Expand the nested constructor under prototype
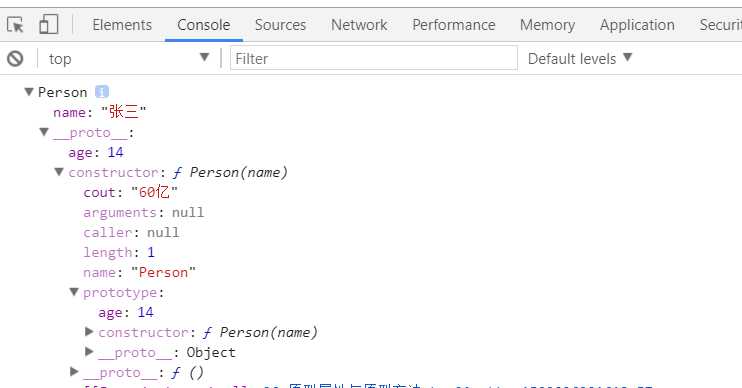This screenshot has width=742, height=388. tap(89, 332)
